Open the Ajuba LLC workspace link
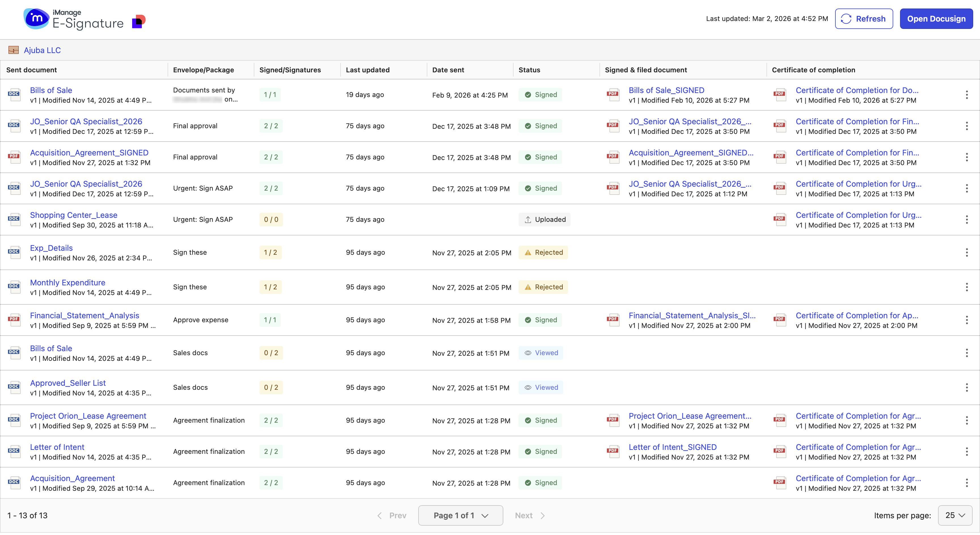This screenshot has height=535, width=980. (42, 50)
